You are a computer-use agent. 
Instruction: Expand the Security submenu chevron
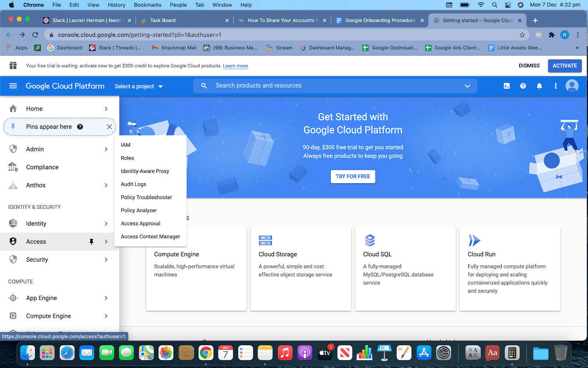tap(106, 260)
